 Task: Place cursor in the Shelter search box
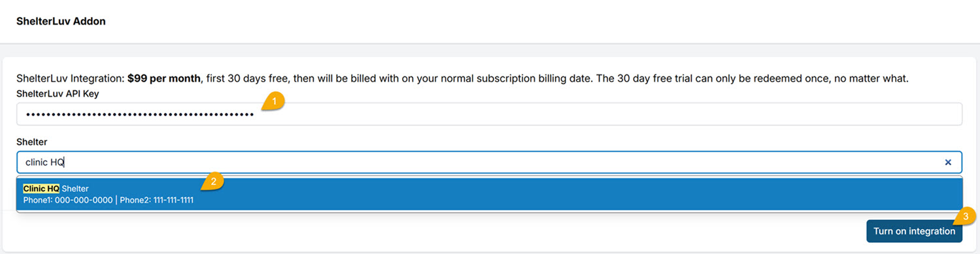(489, 162)
